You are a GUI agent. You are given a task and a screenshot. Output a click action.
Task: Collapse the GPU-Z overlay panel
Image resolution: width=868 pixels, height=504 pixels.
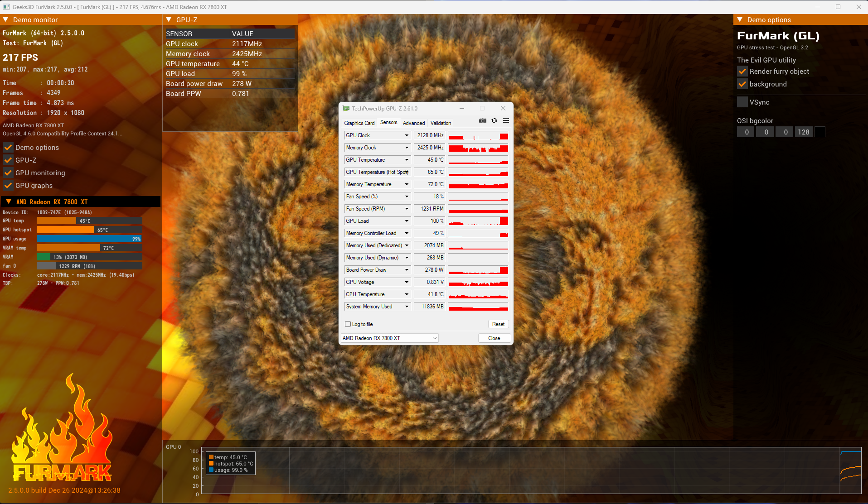tap(169, 20)
